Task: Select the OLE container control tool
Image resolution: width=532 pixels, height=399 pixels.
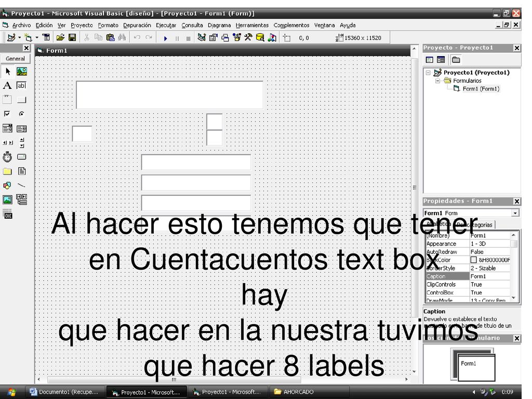Action: pyautogui.click(x=7, y=214)
